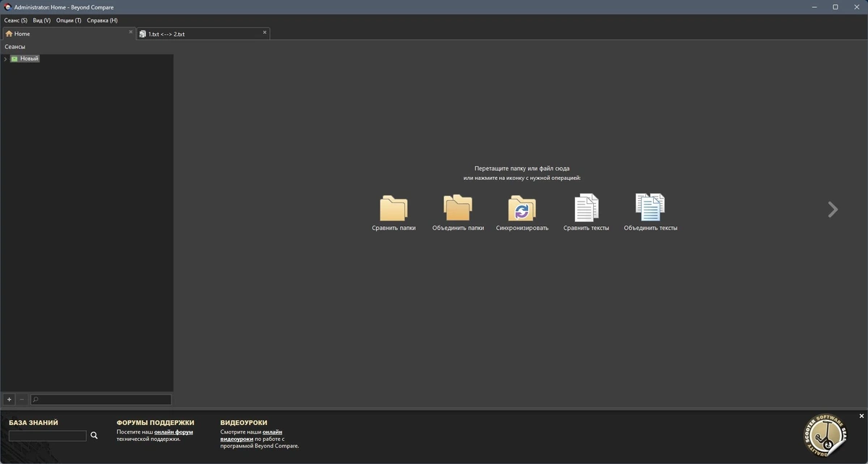The image size is (868, 464).
Task: Click the Форумы поддержки heading
Action: tap(156, 423)
